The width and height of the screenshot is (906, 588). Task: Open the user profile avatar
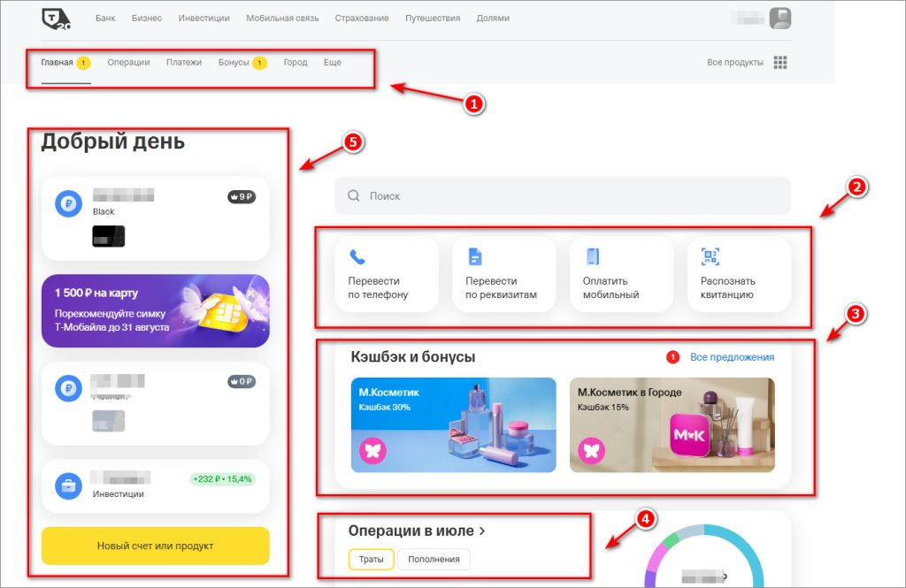[780, 19]
